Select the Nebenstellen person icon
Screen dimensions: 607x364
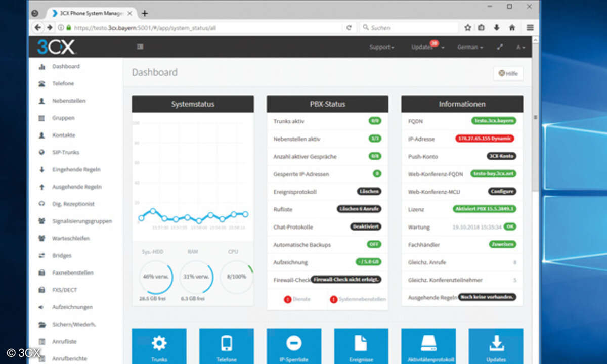(x=41, y=101)
